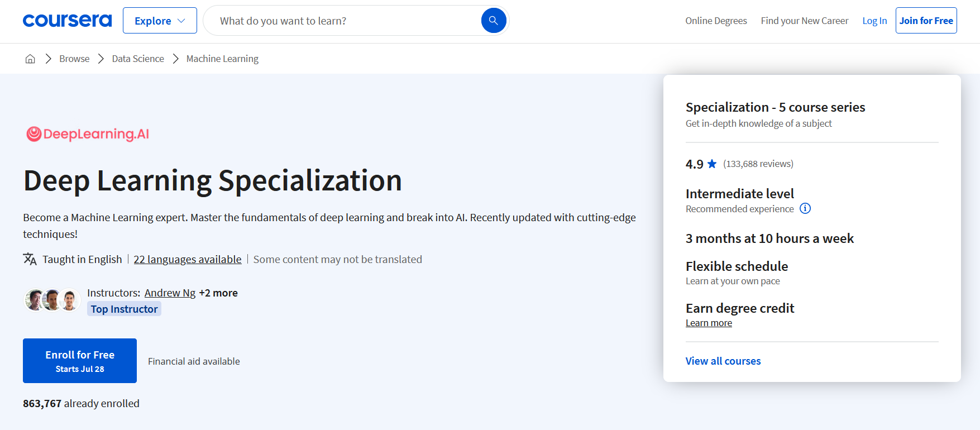Open the Explore dropdown menu

160,21
